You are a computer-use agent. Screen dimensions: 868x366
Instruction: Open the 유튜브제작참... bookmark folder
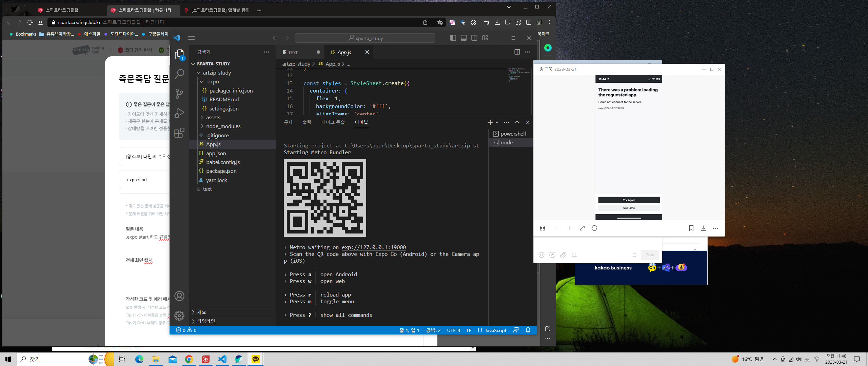57,34
